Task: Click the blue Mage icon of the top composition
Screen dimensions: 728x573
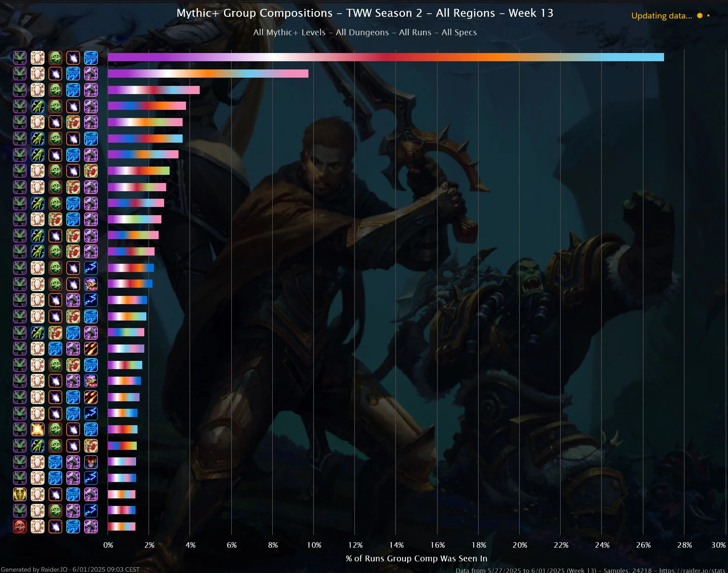Action: point(91,58)
